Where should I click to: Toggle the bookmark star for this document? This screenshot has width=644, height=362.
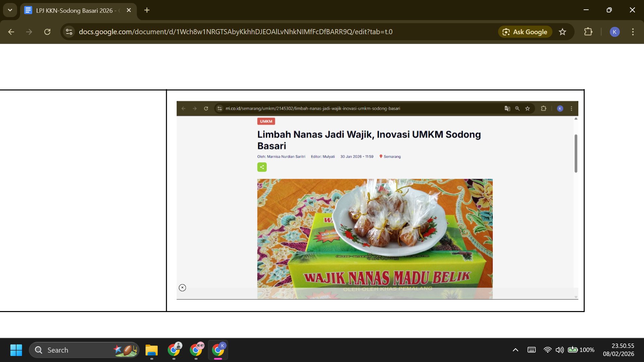[x=562, y=32]
